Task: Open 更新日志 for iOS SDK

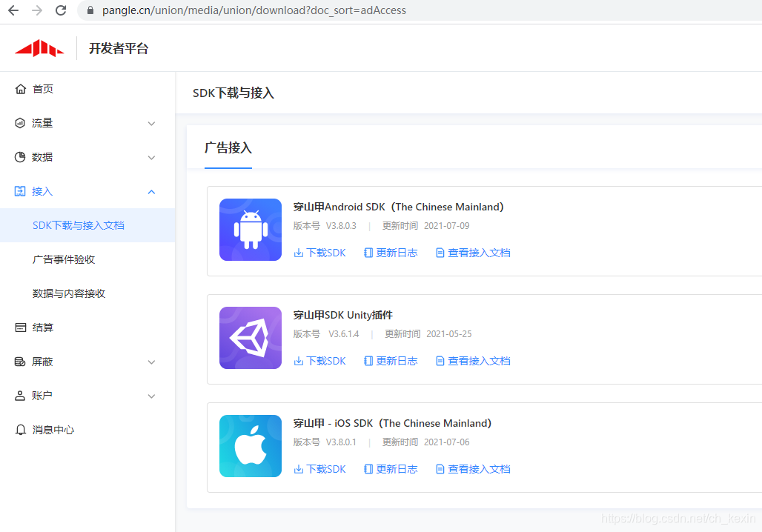Action: click(x=397, y=469)
